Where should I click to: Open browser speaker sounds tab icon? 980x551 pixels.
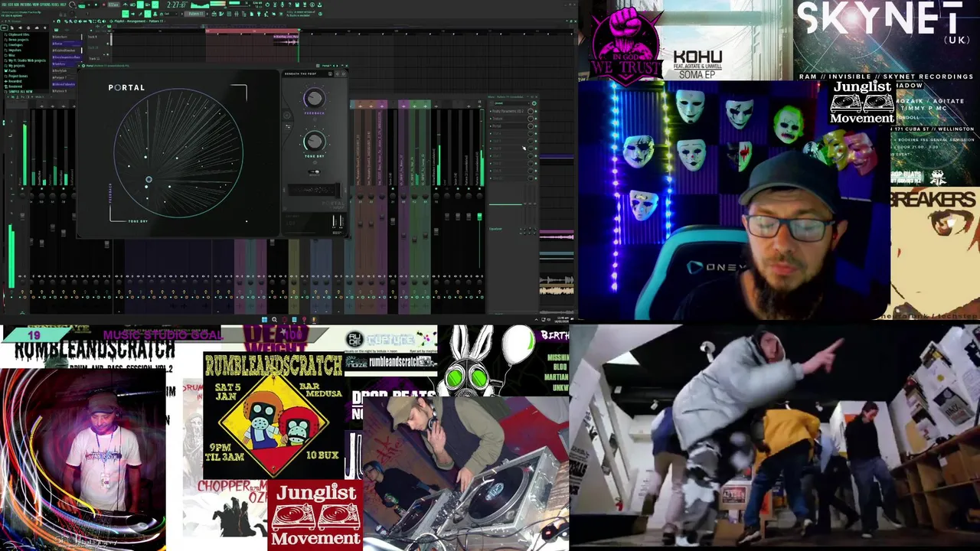[x=20, y=28]
